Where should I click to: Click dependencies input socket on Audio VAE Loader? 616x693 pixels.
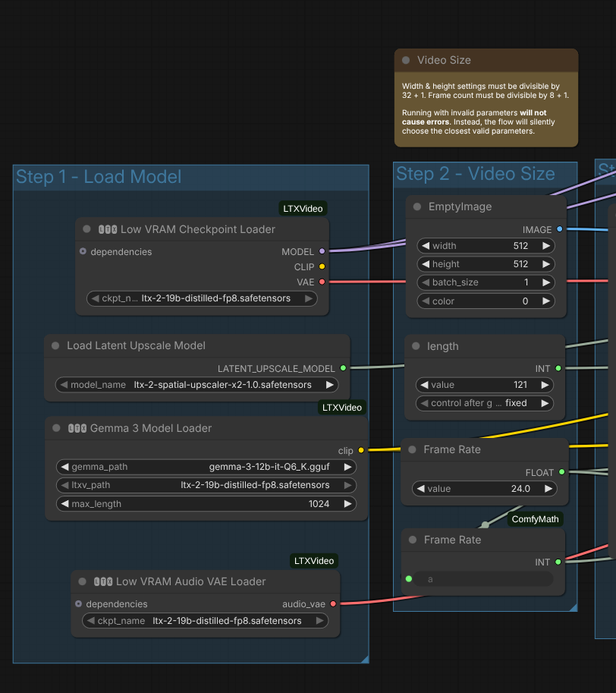(78, 603)
